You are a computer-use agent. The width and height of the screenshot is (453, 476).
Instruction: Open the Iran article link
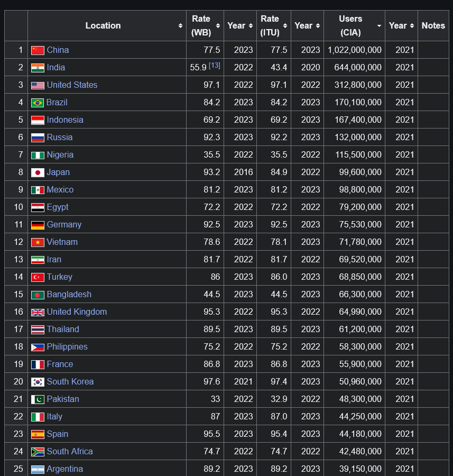click(x=54, y=260)
